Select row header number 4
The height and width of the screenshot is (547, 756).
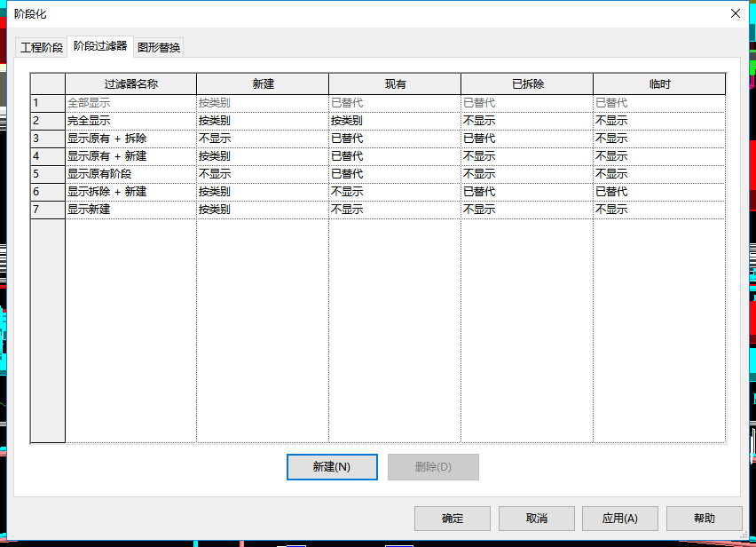point(48,156)
